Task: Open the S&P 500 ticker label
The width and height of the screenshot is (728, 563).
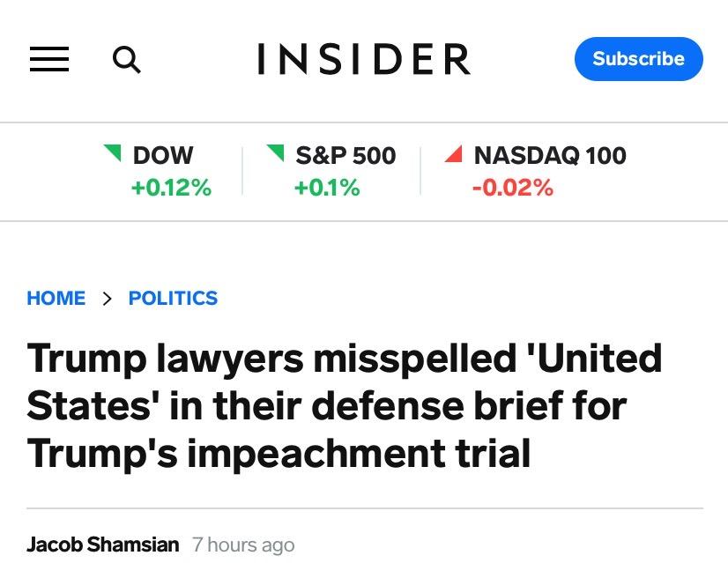Action: click(x=345, y=155)
